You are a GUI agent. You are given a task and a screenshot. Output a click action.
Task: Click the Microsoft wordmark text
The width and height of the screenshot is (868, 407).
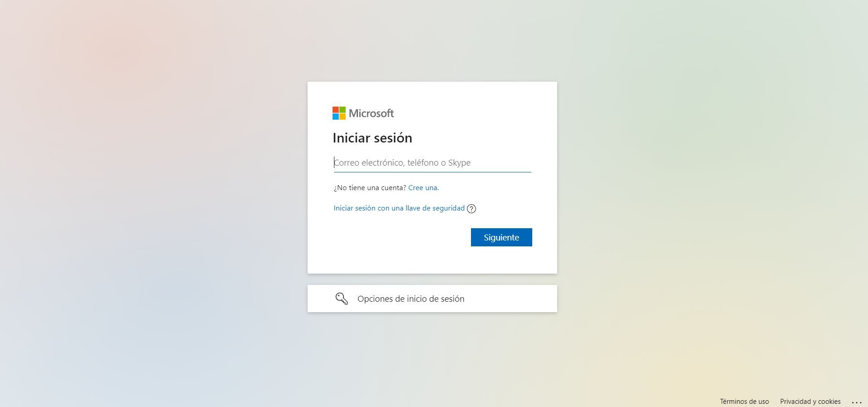[371, 113]
